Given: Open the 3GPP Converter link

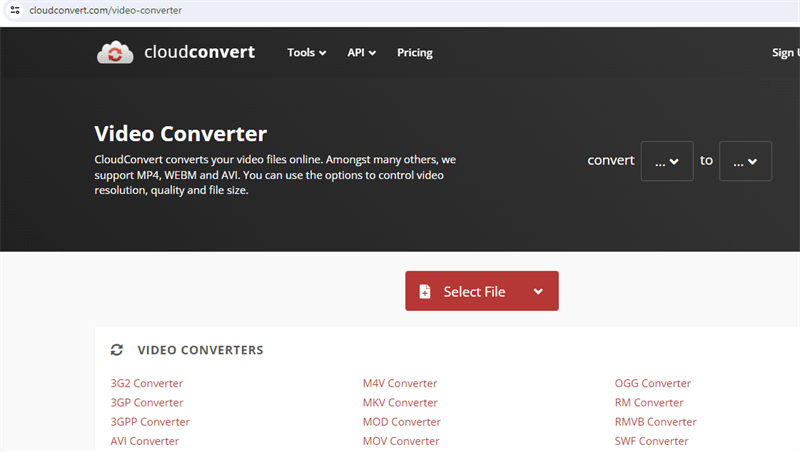Looking at the screenshot, I should coord(150,422).
